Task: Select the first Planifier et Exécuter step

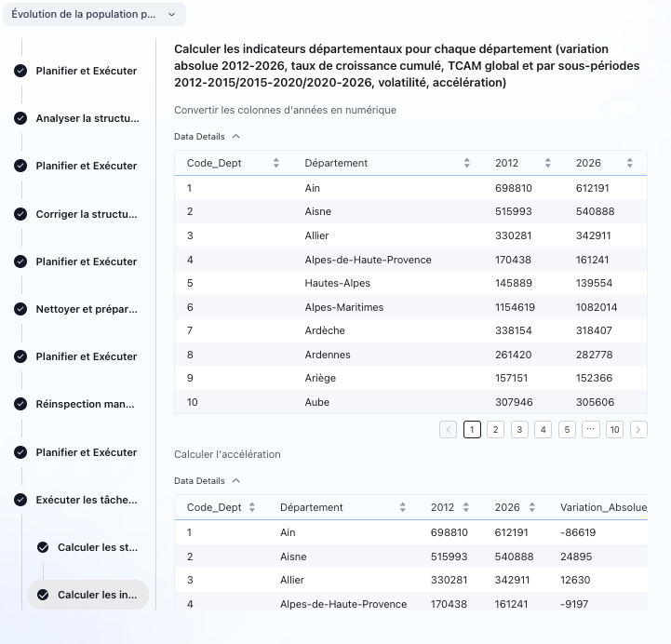Action: [87, 71]
